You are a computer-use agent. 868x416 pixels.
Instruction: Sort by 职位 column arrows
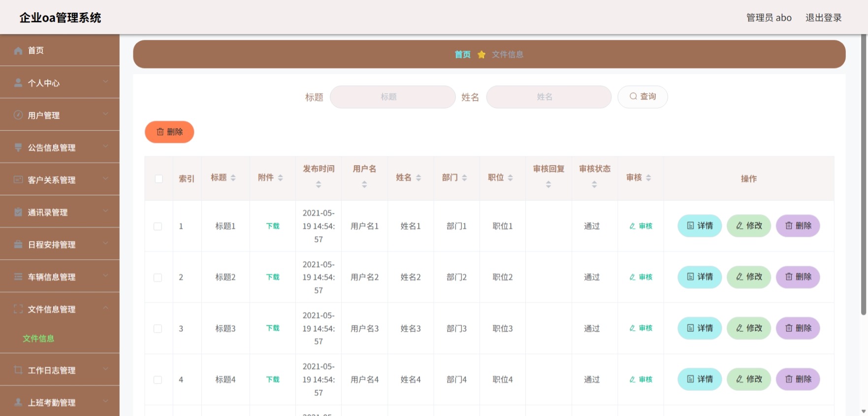tap(511, 178)
